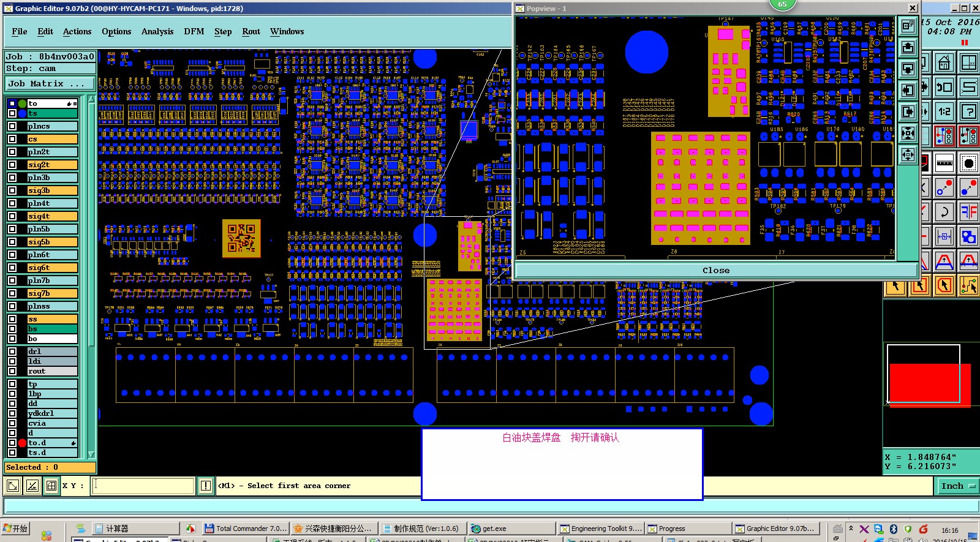Select the rout layer name
The width and height of the screenshot is (980, 542).
(52, 371)
